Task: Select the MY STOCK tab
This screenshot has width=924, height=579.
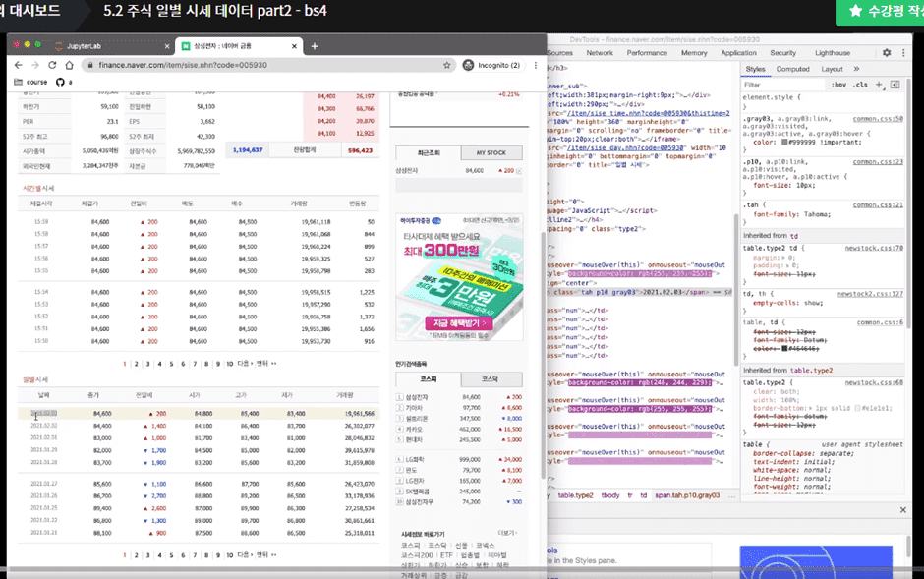Action: [491, 152]
